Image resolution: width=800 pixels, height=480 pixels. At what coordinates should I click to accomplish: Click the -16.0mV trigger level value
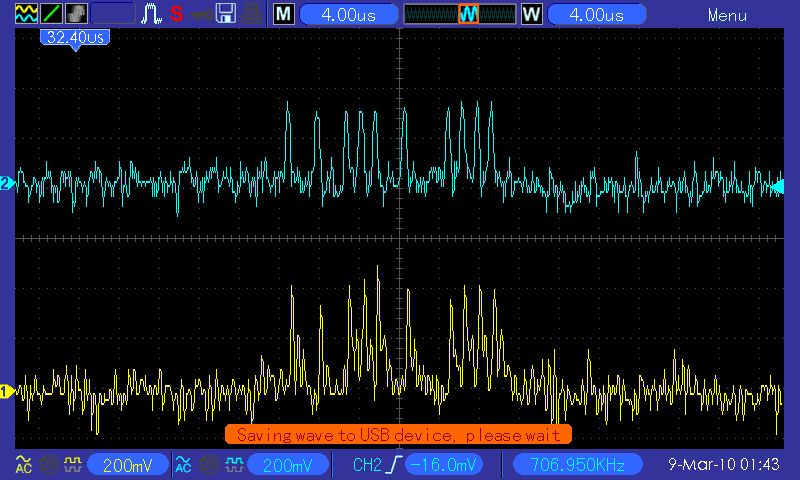(x=443, y=465)
